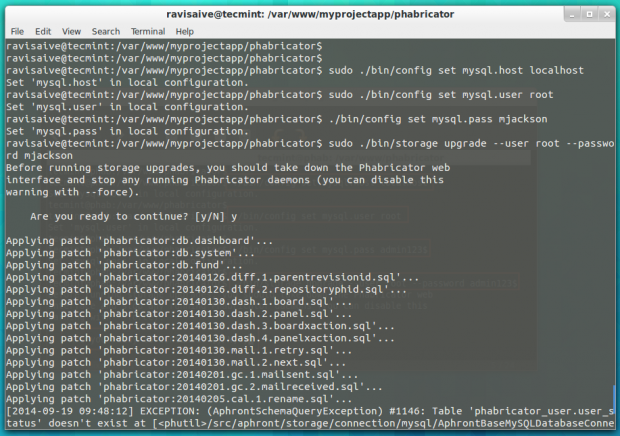Screen dimensions: 620x436
Task: Click the 'cal.1.rename.sql' patch line
Action: [x=179, y=399]
